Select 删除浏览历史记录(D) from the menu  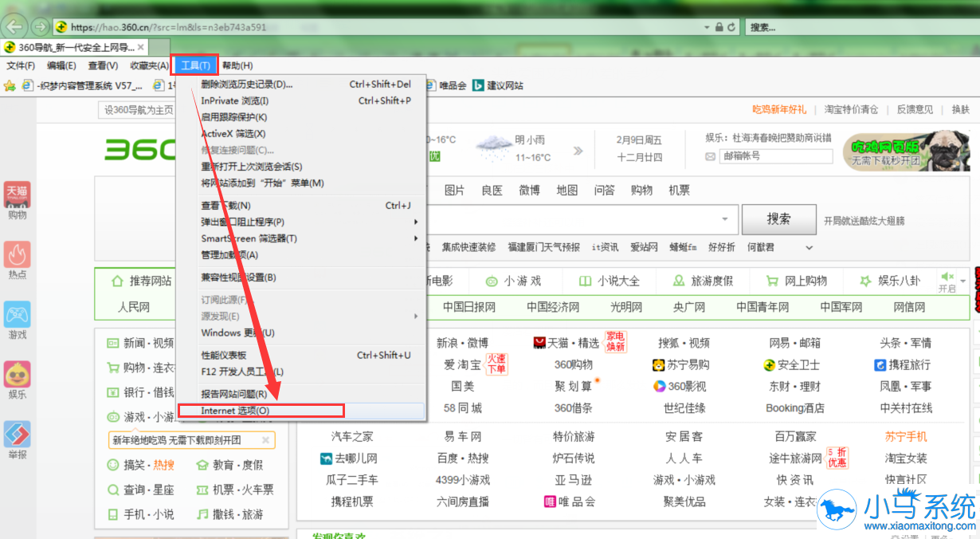pos(301,84)
